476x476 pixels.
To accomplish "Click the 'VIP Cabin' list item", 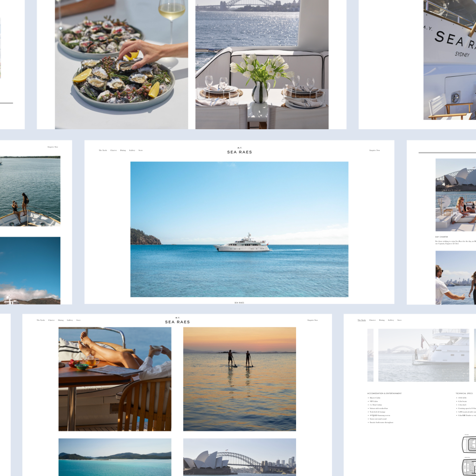I will click(374, 401).
